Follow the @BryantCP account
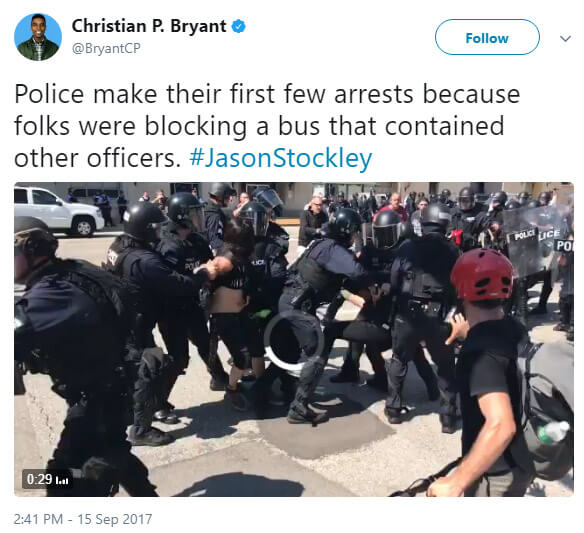This screenshot has width=584, height=533. (x=487, y=37)
